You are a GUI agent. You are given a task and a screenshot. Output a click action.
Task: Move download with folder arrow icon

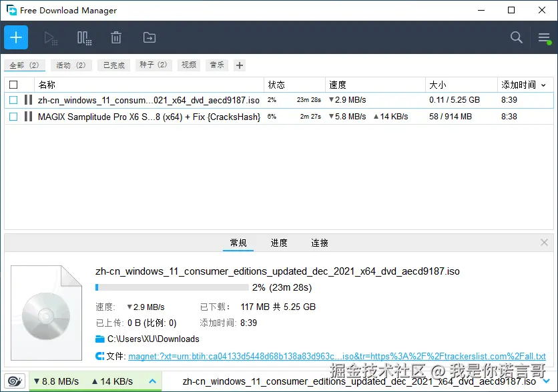coord(150,37)
